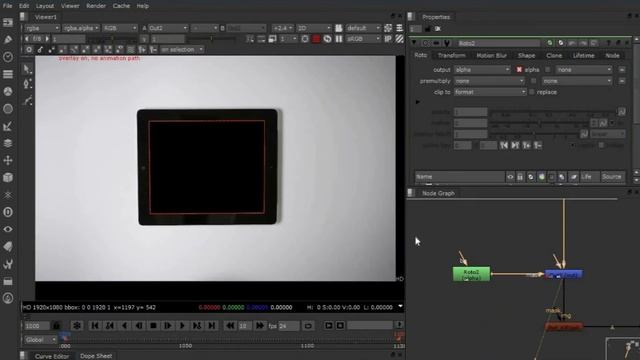The width and height of the screenshot is (640, 360).
Task: Click the Stop playback button
Action: pos(153,326)
